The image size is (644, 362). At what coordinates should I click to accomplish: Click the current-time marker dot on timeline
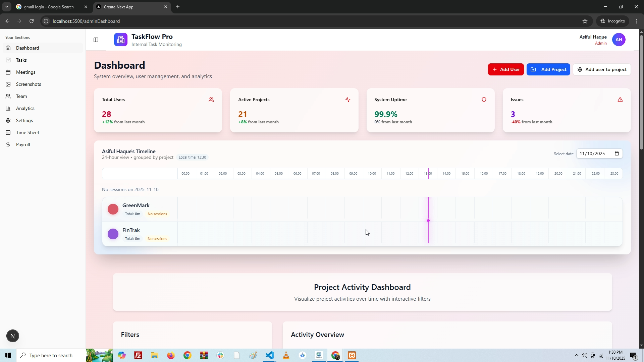428,221
